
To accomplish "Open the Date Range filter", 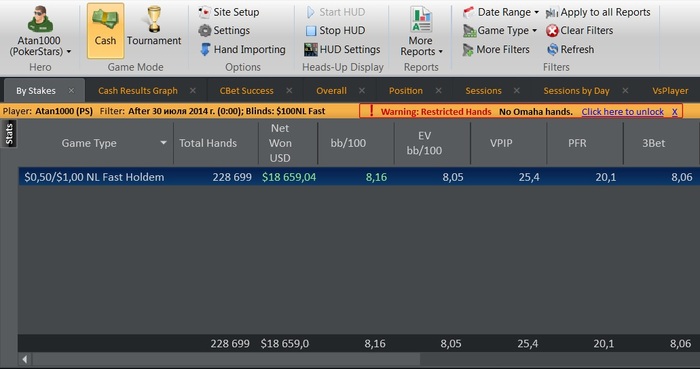I will 501,12.
